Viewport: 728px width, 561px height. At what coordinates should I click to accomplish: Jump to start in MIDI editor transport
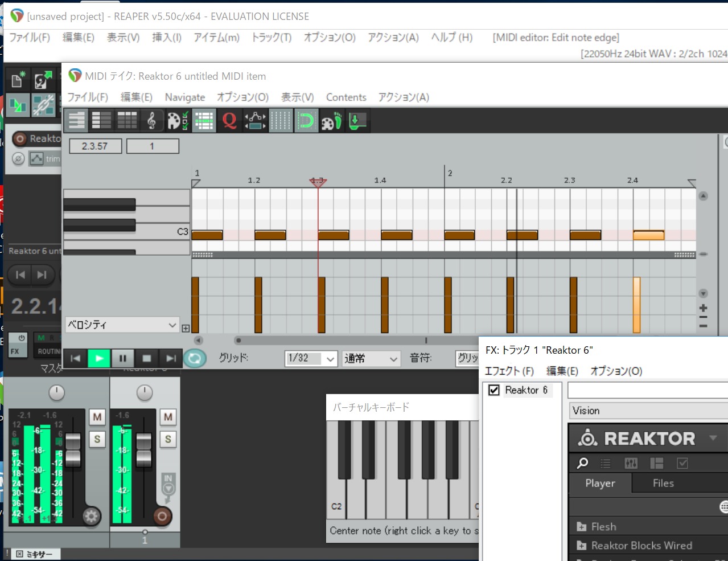(x=75, y=358)
